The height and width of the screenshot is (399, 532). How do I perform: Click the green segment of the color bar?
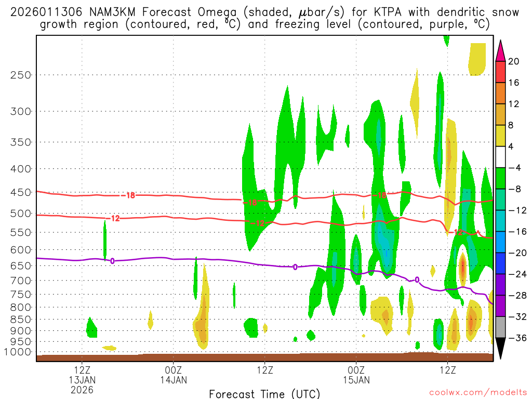[x=500, y=179]
